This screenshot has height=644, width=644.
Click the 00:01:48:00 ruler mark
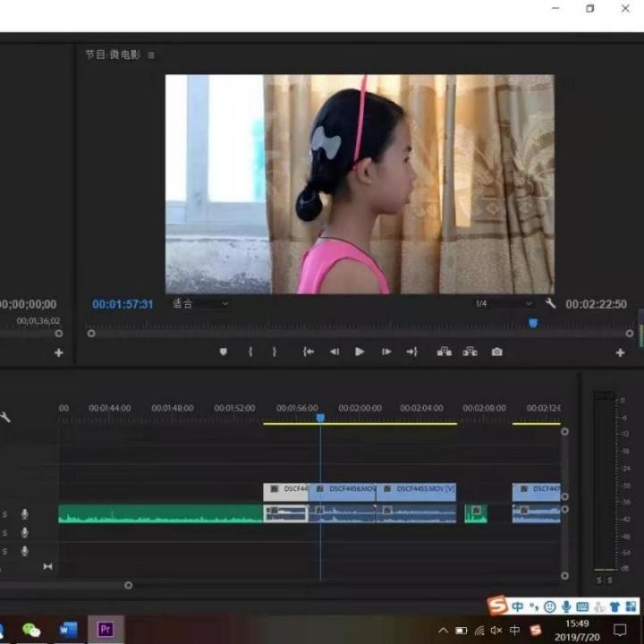coord(172,408)
